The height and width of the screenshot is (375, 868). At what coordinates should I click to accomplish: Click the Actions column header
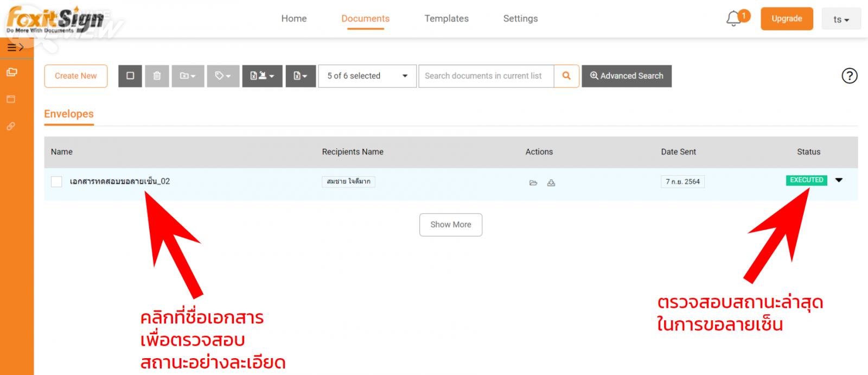tap(539, 152)
